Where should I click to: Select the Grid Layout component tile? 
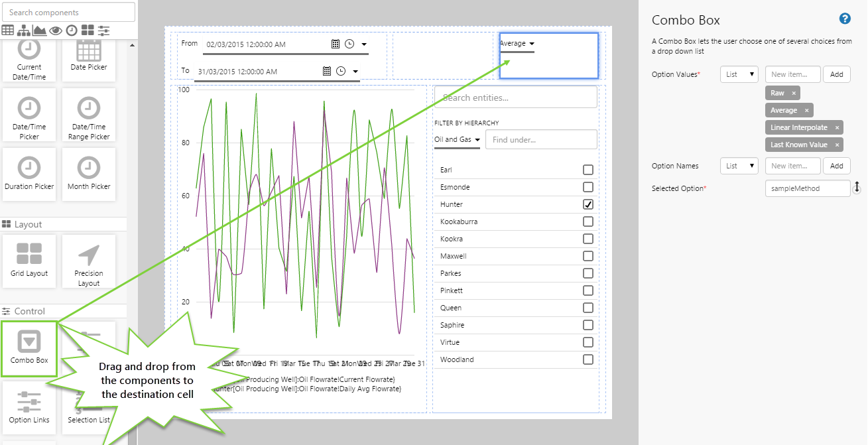point(29,261)
